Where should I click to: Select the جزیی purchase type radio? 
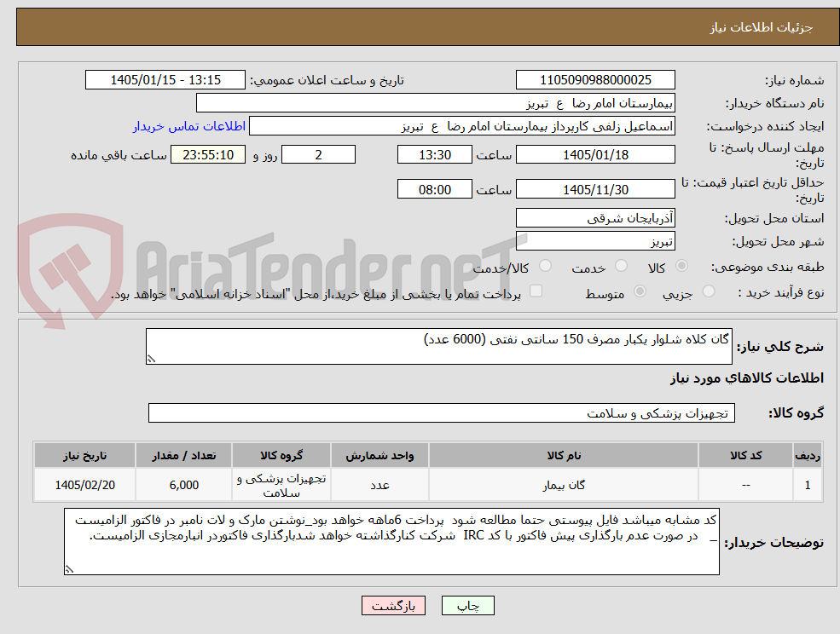click(709, 291)
